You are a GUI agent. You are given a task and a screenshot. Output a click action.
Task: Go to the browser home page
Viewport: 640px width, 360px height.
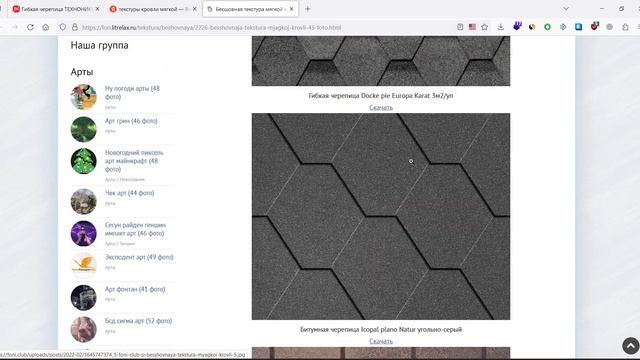coord(46,27)
